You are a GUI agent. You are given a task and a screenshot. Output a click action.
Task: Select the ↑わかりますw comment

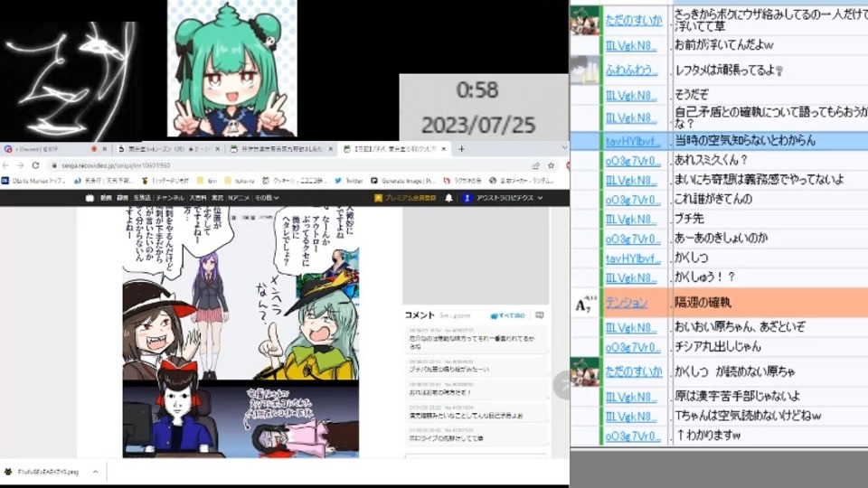709,436
